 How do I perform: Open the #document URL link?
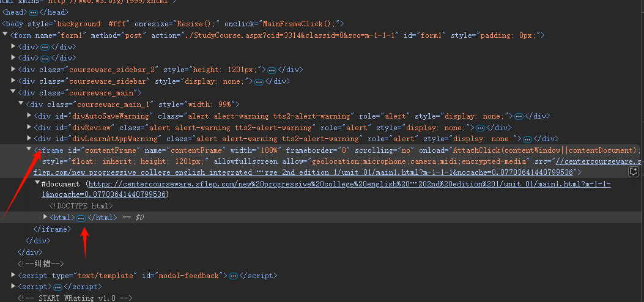[x=326, y=189]
